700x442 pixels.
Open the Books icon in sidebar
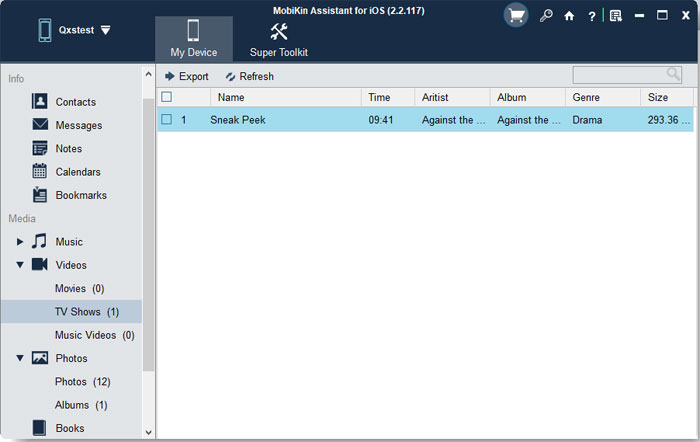[x=40, y=428]
